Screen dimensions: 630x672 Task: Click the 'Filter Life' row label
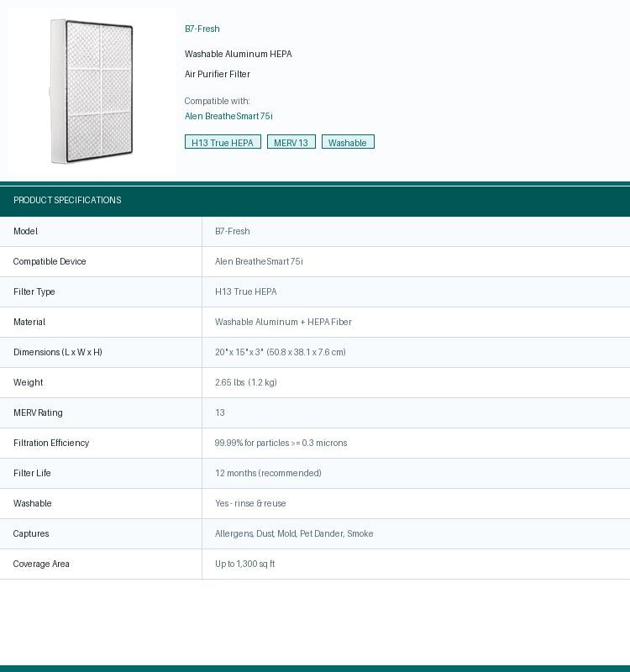coord(32,473)
